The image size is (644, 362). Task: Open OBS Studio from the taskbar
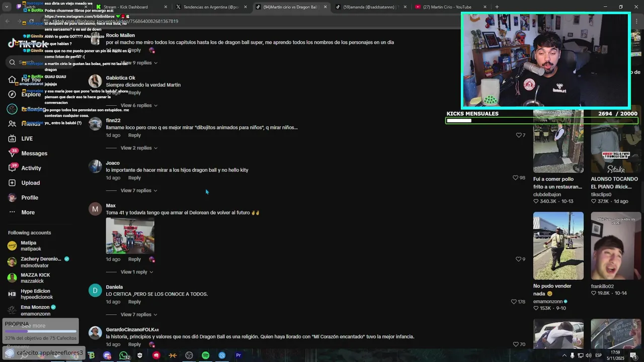189,355
